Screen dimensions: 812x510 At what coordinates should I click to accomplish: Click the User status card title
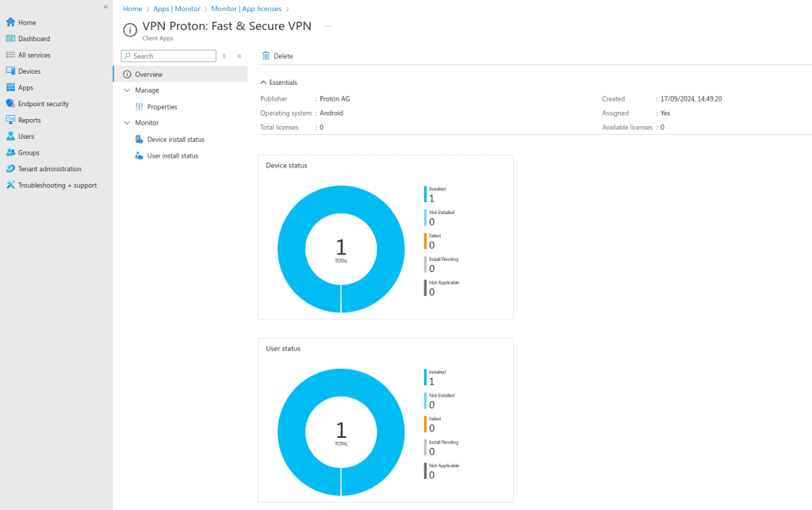tap(283, 348)
